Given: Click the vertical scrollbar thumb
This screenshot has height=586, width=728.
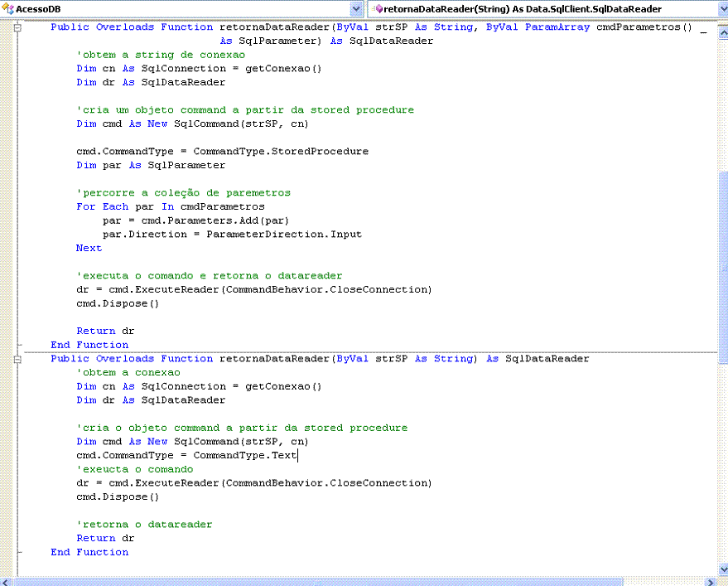Looking at the screenshot, I should pos(723,267).
